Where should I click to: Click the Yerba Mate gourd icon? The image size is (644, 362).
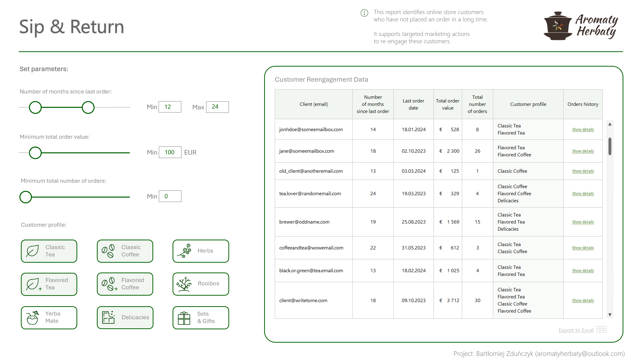[33, 318]
